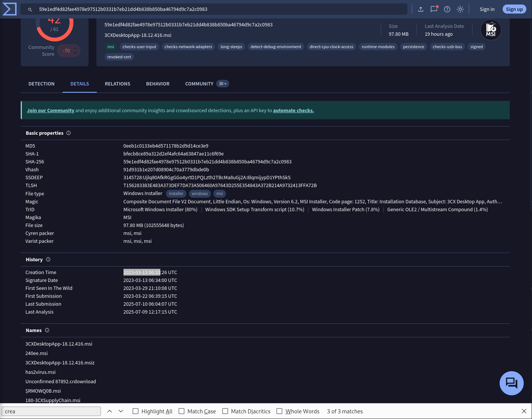Click the Vhash value
532x419 pixels.
166,169
